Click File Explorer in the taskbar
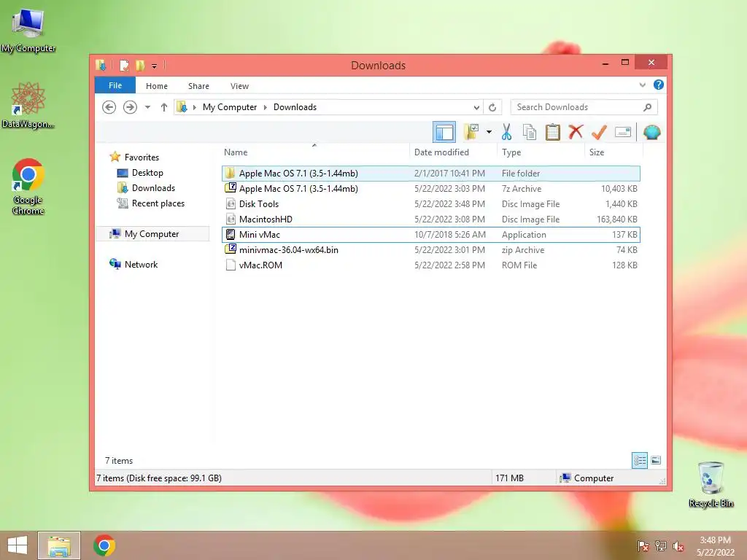The width and height of the screenshot is (747, 560). coord(59,545)
